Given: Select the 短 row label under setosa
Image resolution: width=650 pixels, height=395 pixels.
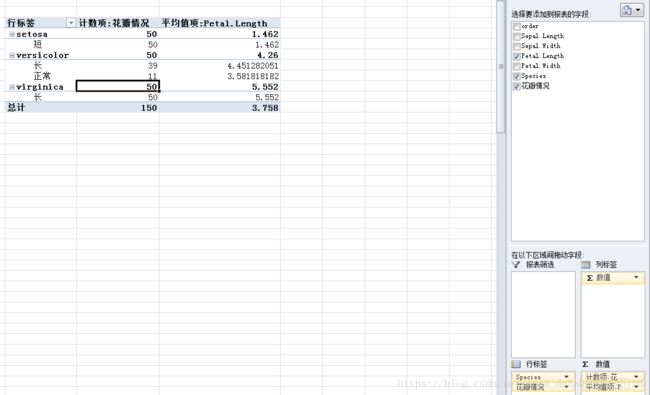Looking at the screenshot, I should [41, 45].
